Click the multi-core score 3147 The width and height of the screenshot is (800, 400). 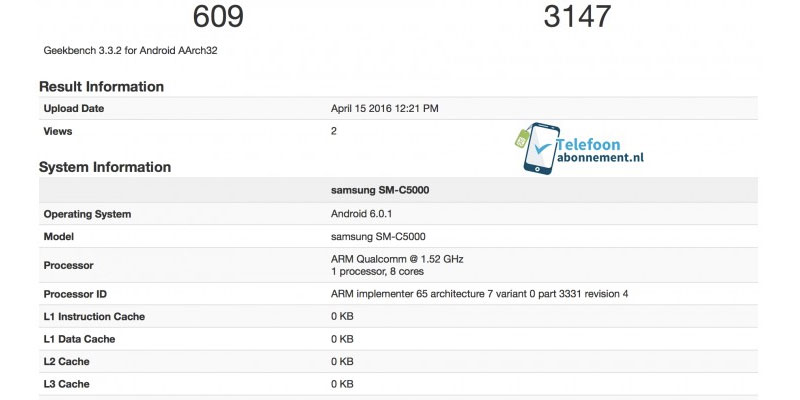[577, 16]
